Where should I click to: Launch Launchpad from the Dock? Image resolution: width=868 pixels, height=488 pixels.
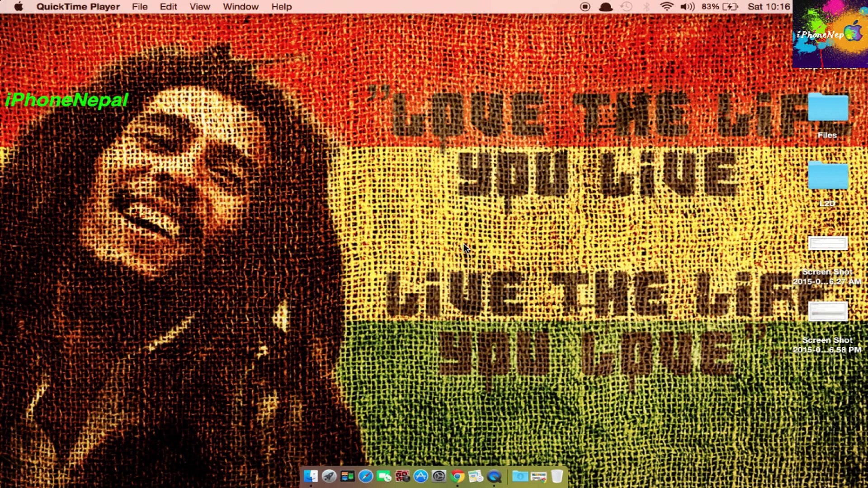[329, 476]
